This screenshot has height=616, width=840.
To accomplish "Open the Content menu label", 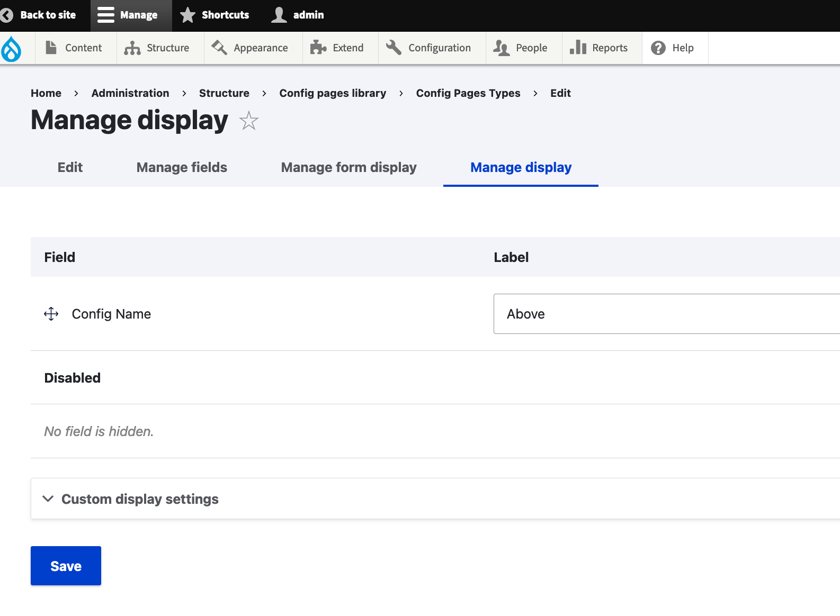I will [83, 48].
